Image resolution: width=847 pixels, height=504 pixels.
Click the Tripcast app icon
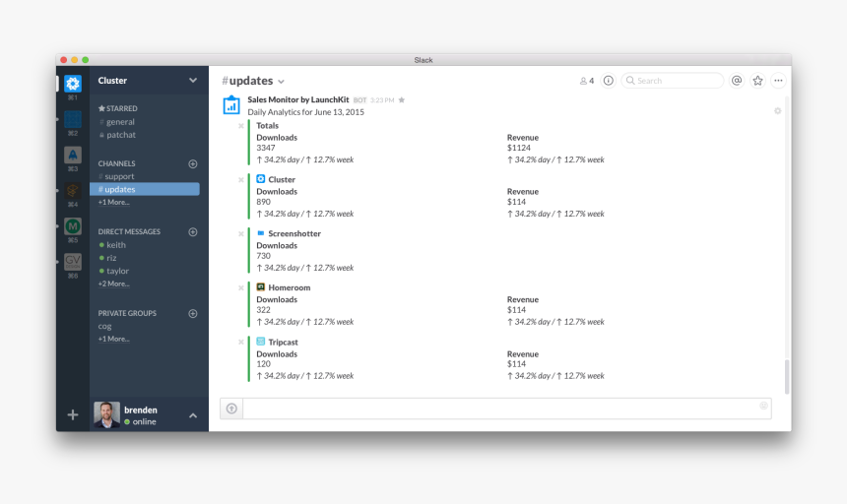point(260,342)
